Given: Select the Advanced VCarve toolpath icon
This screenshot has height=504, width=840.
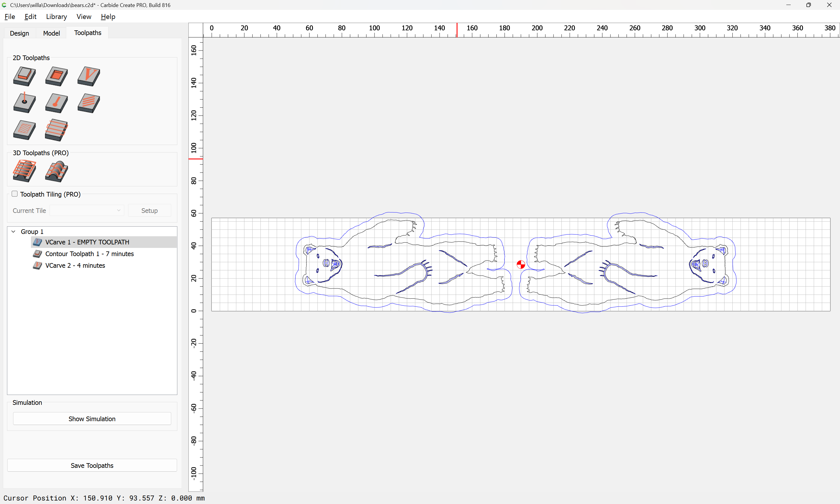Looking at the screenshot, I should pos(24,130).
